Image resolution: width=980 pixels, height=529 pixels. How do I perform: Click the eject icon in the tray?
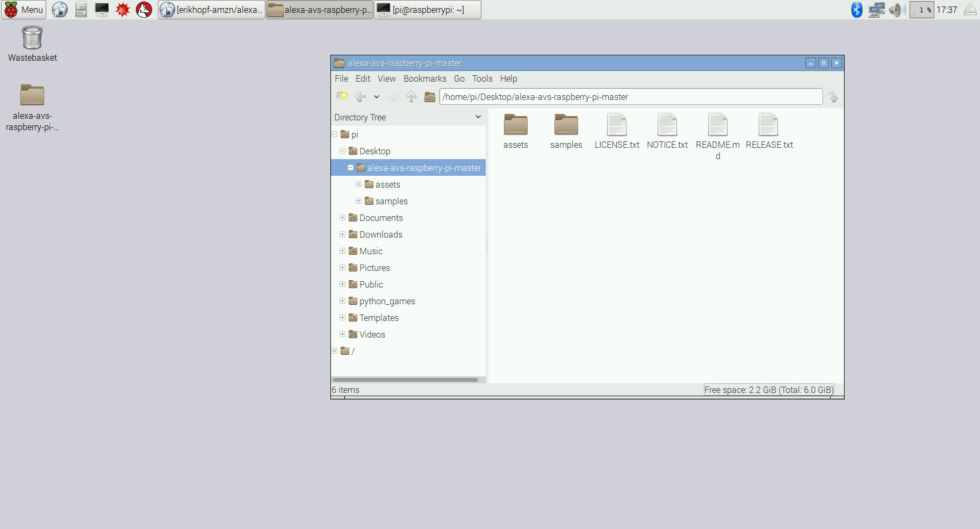pyautogui.click(x=970, y=10)
